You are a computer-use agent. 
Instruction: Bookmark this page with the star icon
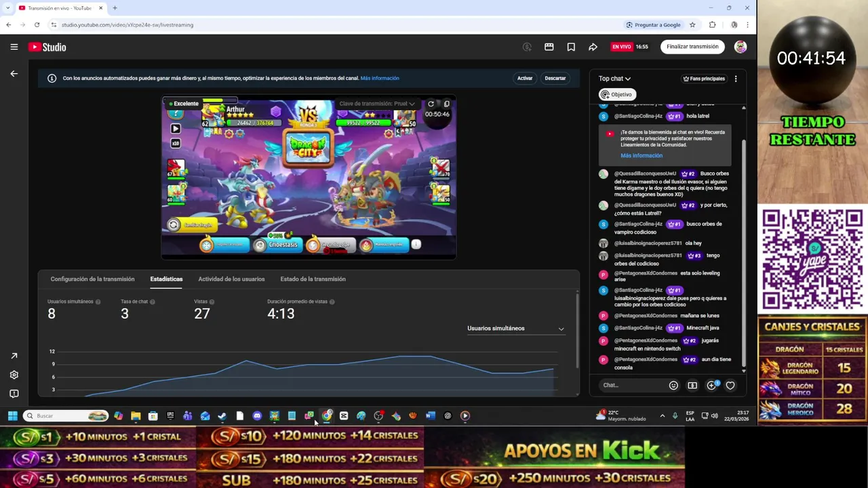point(692,24)
